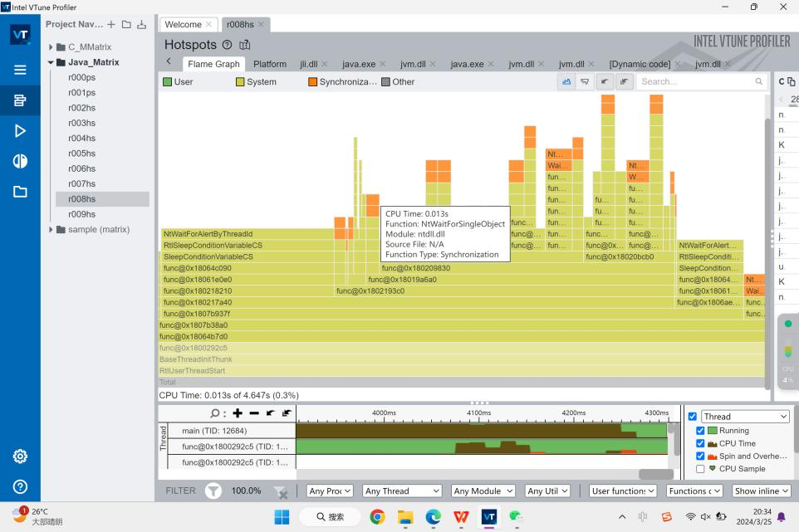This screenshot has width=799, height=532.
Task: Open the Any Thread filter dropdown
Action: (402, 491)
